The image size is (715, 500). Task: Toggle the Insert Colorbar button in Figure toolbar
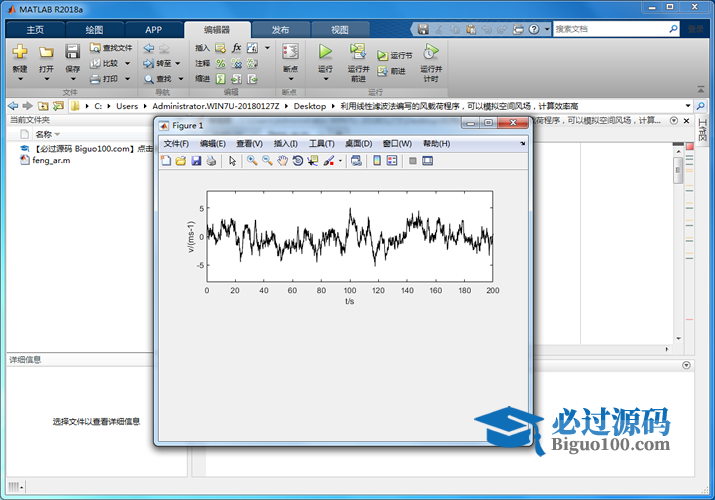pos(377,160)
